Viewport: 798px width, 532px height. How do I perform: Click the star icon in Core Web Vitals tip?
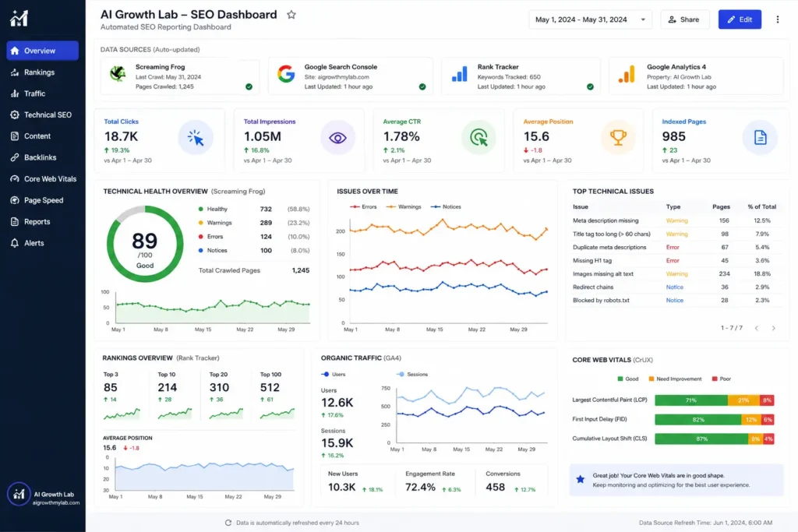pos(580,479)
